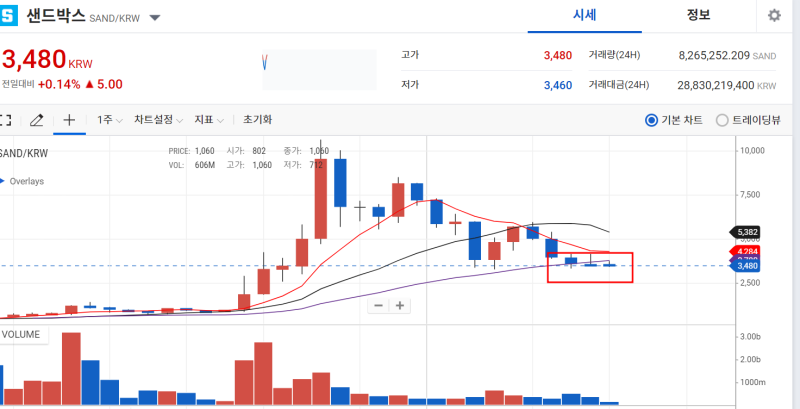Select the pencil drawing tool
This screenshot has width=800, height=409.
coord(36,120)
